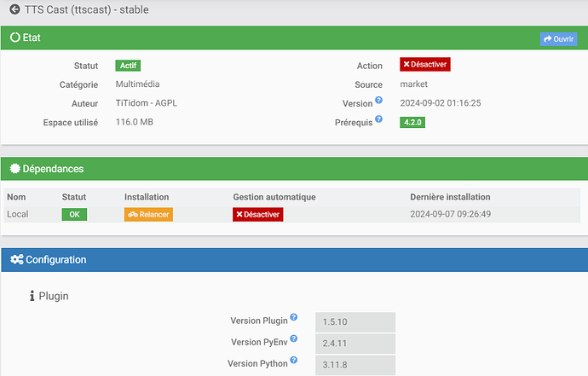Click the green Actif status badge
Screen dimensions: 588x376
point(128,66)
